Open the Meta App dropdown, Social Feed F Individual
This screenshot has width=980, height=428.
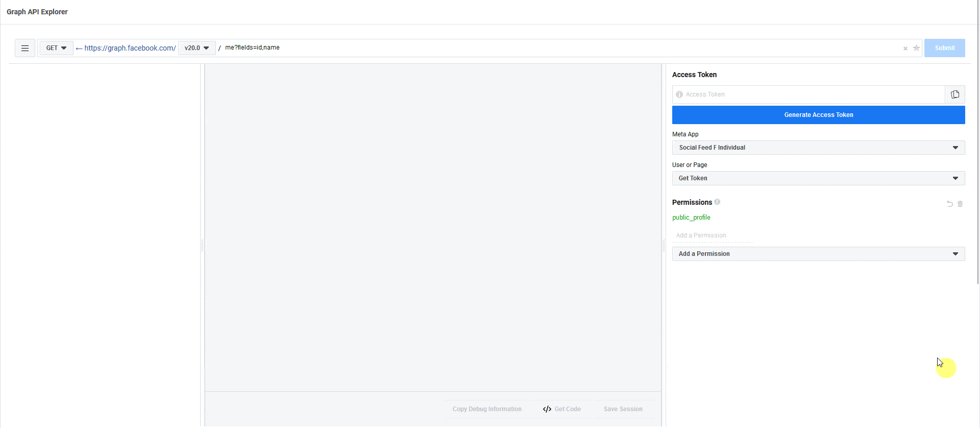(818, 148)
